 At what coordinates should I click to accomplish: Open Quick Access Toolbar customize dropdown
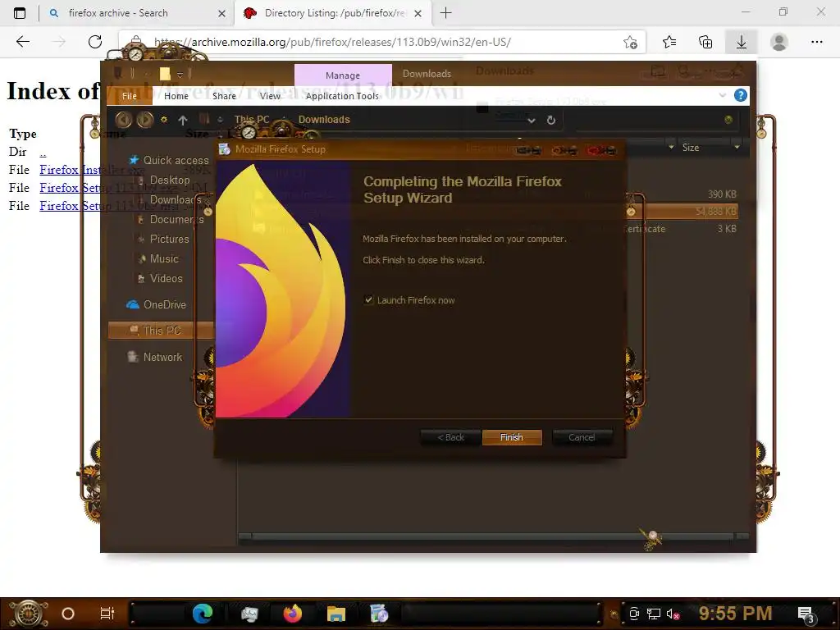(x=180, y=74)
